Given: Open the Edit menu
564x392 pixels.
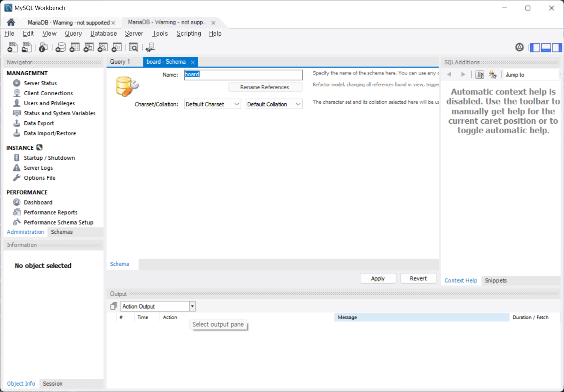Looking at the screenshot, I should [28, 34].
